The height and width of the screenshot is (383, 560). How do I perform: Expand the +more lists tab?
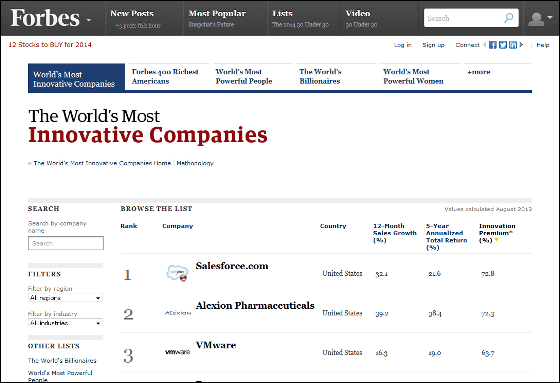[479, 72]
